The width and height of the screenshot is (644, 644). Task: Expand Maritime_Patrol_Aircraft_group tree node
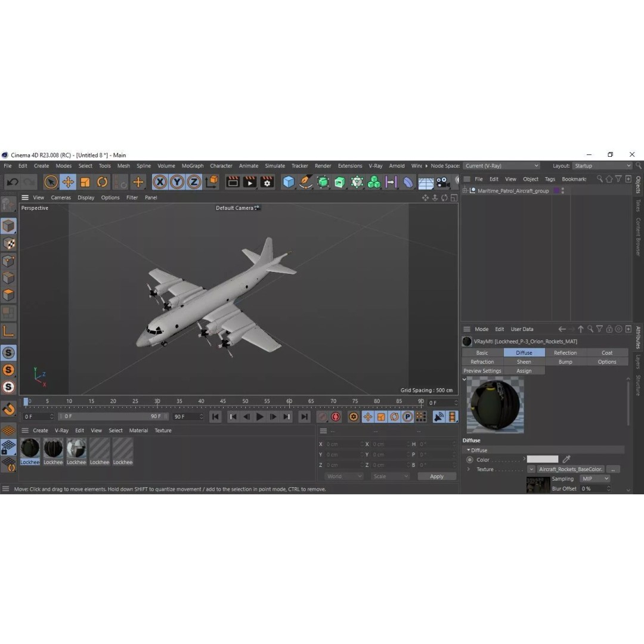(x=465, y=191)
